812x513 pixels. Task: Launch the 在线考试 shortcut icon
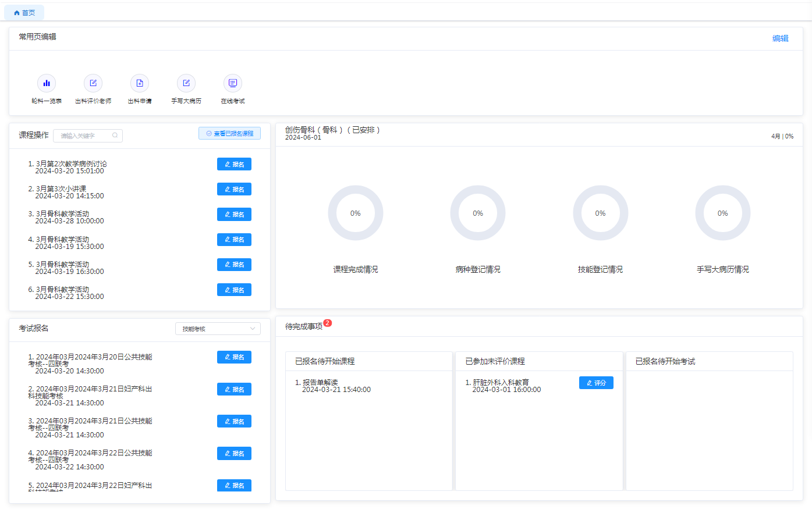coord(233,83)
